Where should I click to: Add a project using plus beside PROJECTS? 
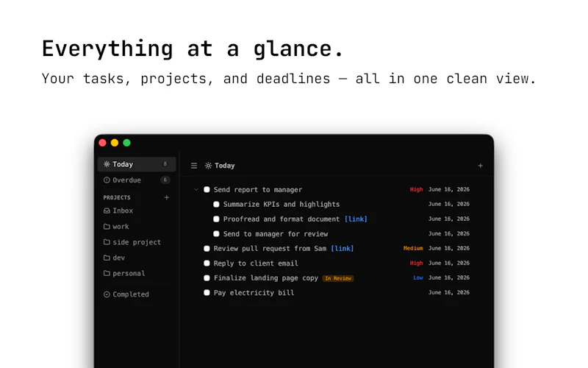[x=167, y=197]
